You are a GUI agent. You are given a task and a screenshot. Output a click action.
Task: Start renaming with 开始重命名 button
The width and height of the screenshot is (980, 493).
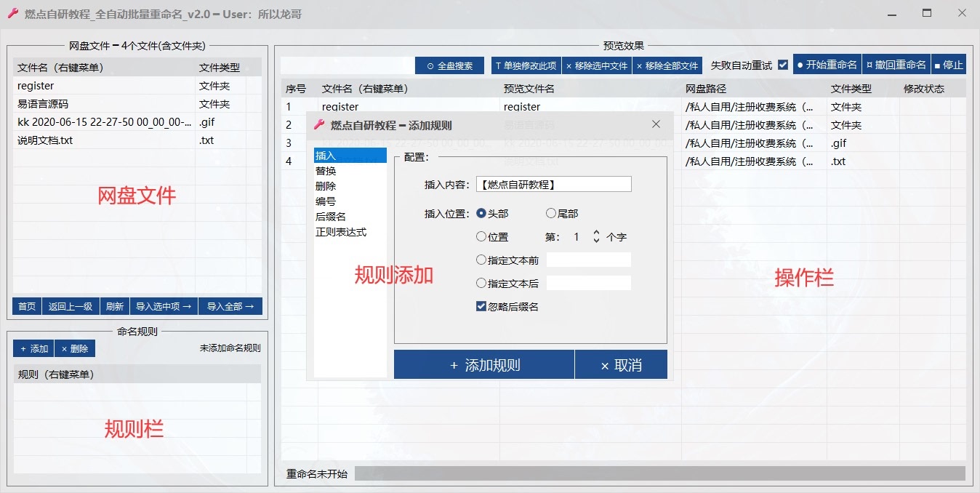(827, 65)
